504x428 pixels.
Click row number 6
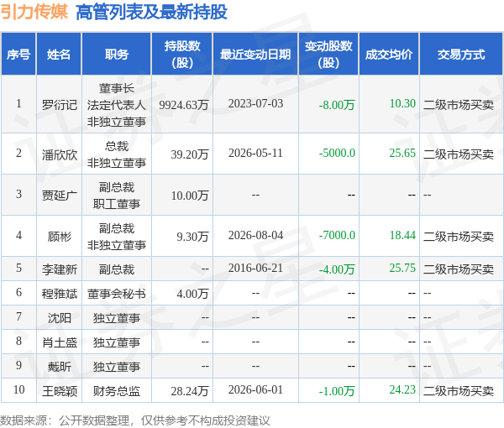click(19, 292)
